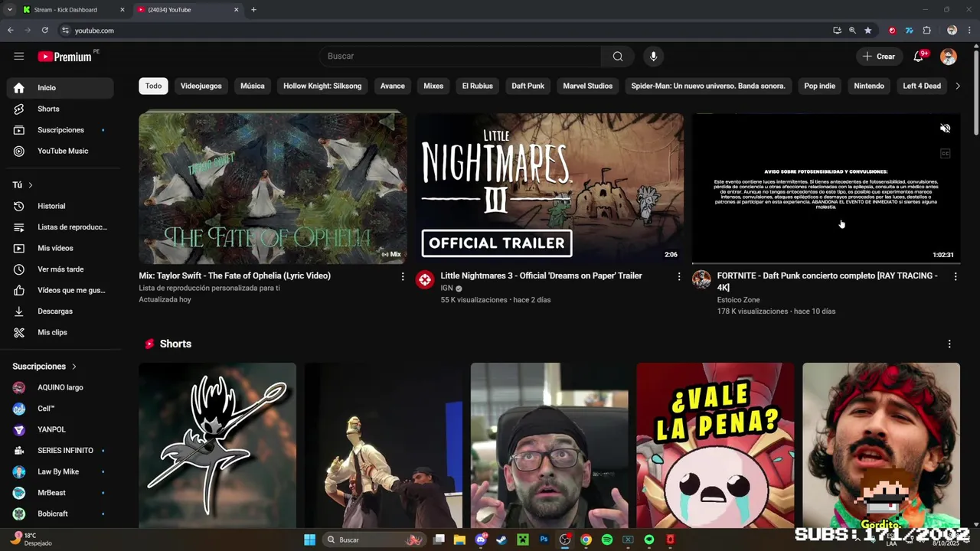Switch to the Kick Dashboard tab
The height and width of the screenshot is (551, 980).
coord(73,10)
